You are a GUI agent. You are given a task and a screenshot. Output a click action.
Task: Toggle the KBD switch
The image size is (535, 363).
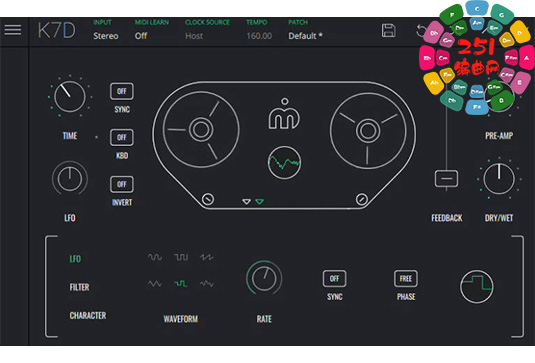tap(122, 137)
